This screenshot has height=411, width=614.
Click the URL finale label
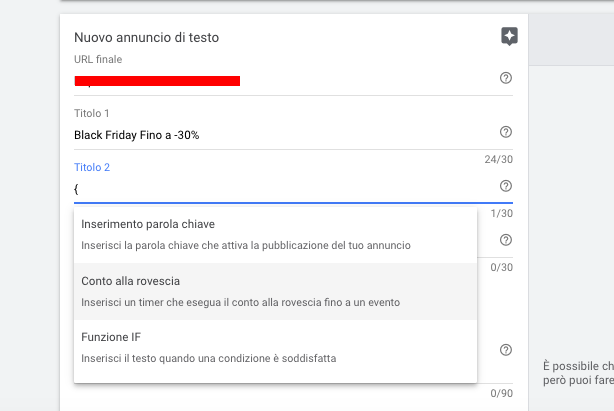(x=98, y=59)
